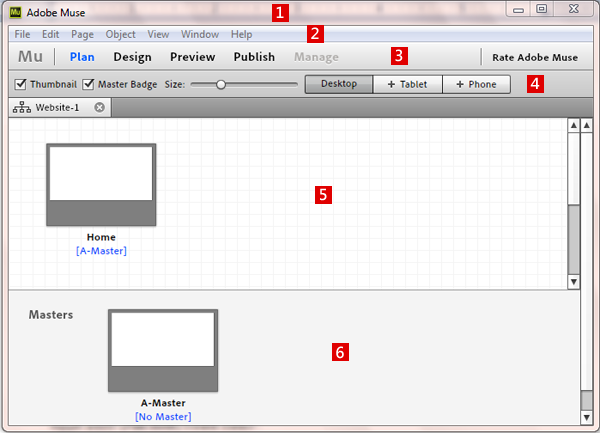Viewport: 600px width, 433px height.
Task: Close the Website-1 tab
Action: 99,107
